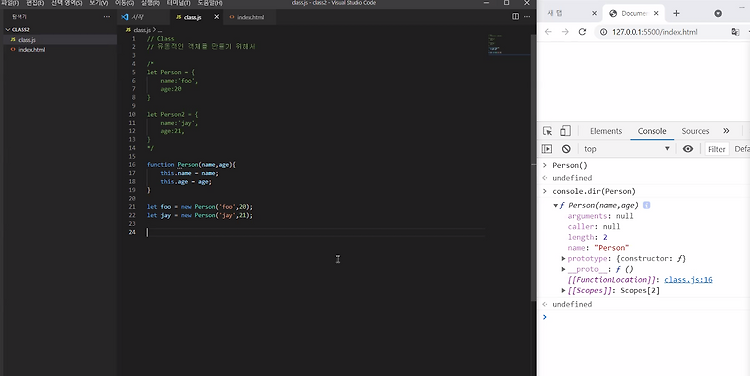750x376 pixels.
Task: Open the 파일(F) menu in VS Code
Action: coord(10,3)
